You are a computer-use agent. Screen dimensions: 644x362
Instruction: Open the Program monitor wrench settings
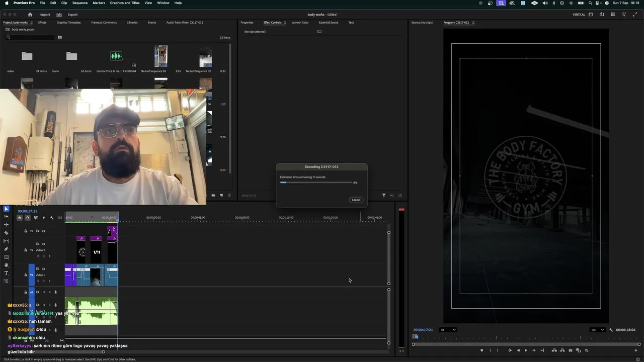[611, 330]
